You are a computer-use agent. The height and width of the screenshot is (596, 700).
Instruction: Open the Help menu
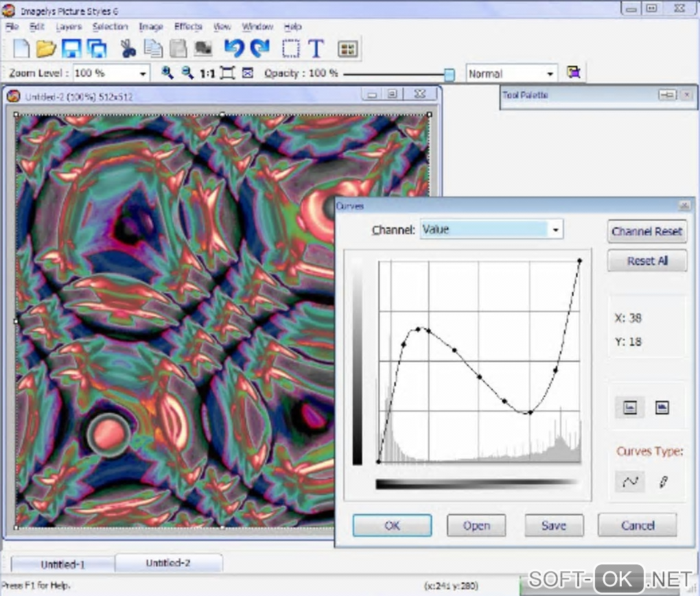(292, 27)
